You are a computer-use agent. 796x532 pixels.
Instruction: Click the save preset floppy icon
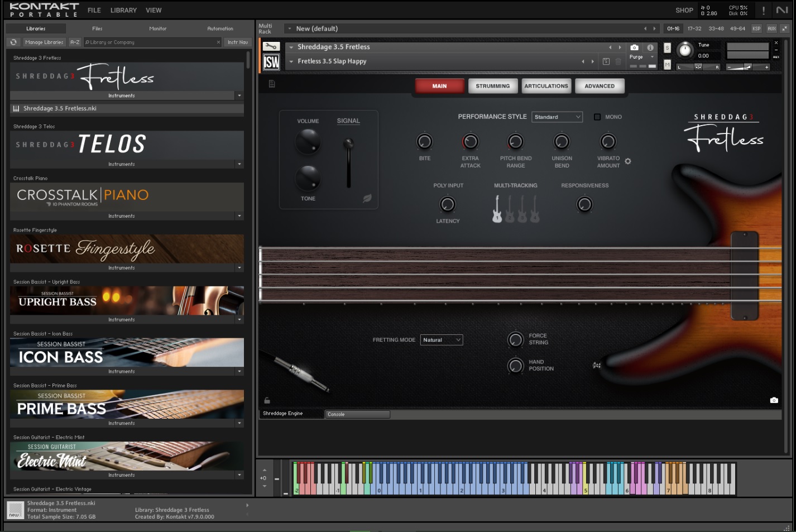606,61
